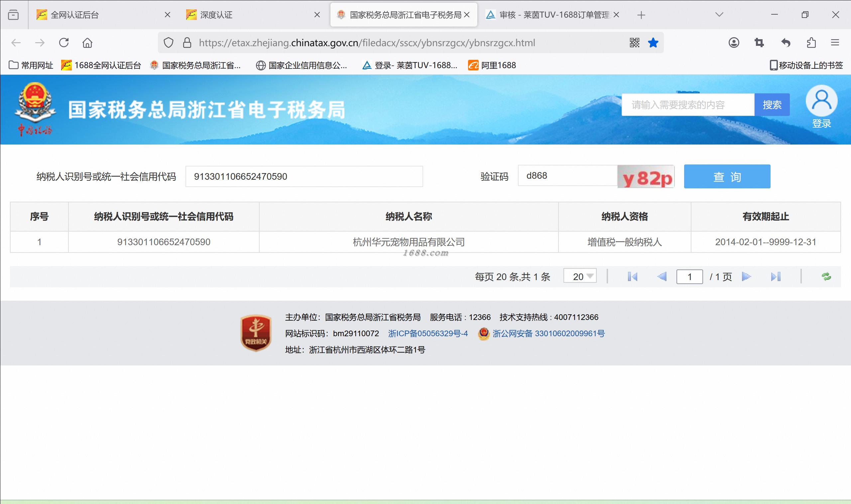
Task: Open the extensions puzzle icon
Action: pyautogui.click(x=811, y=43)
